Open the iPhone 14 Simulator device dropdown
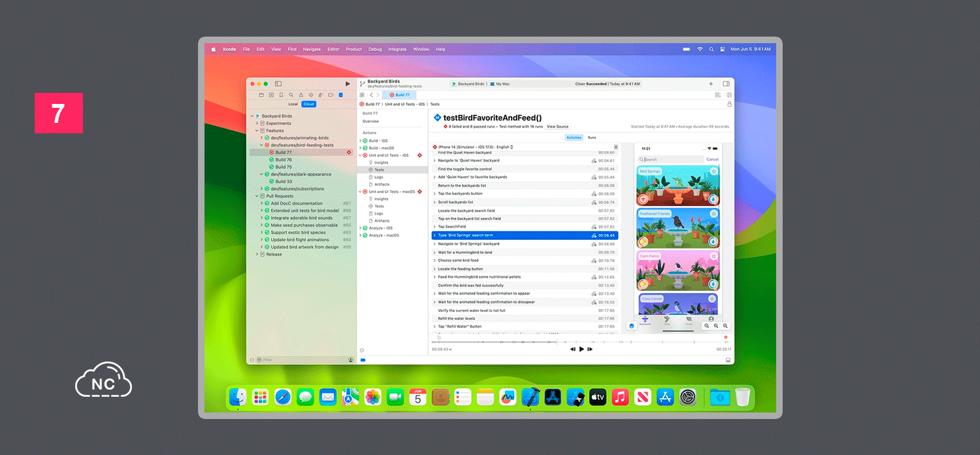Screen dimensions: 980x455 [x=476, y=147]
